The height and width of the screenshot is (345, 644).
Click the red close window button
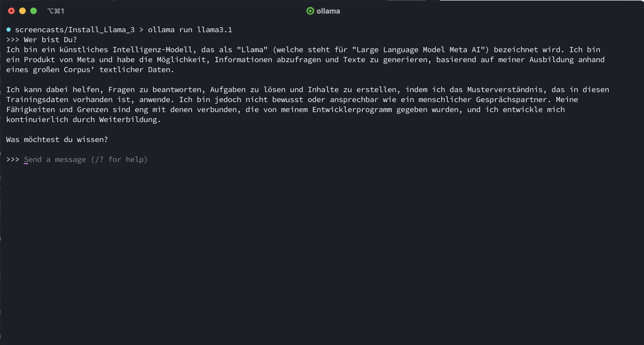tap(11, 11)
